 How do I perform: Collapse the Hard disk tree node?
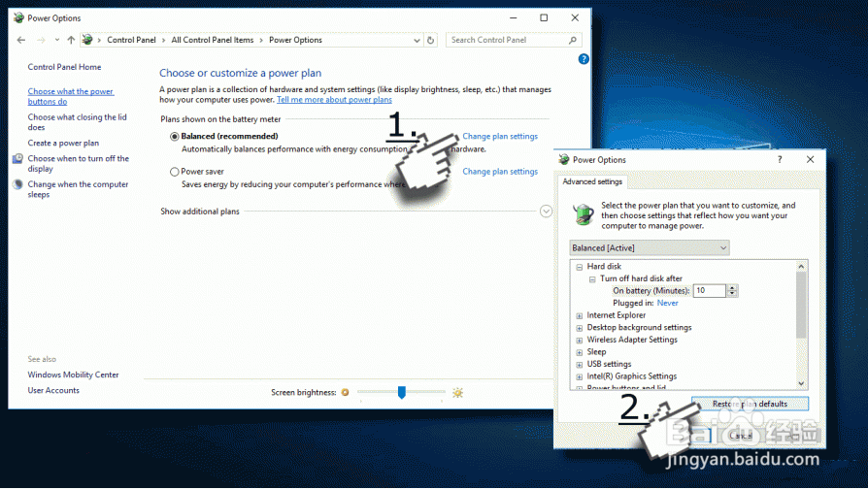[579, 267]
